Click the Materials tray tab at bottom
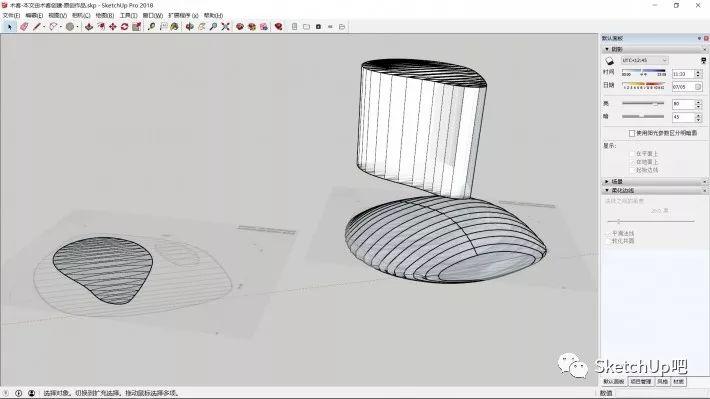 coord(678,382)
